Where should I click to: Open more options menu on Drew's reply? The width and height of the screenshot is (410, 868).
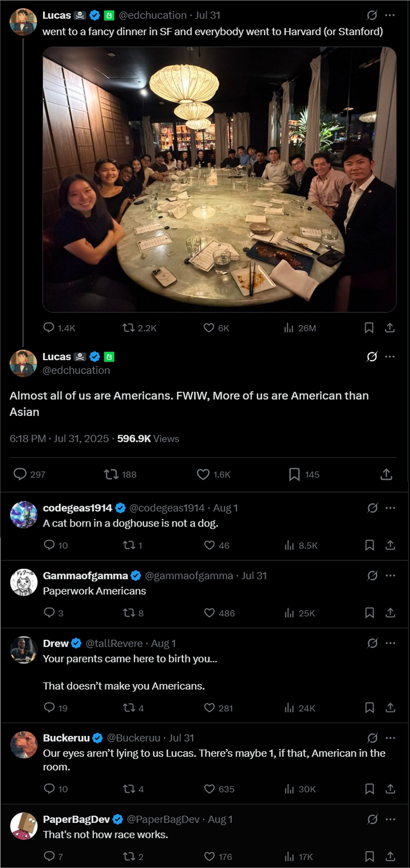point(390,643)
